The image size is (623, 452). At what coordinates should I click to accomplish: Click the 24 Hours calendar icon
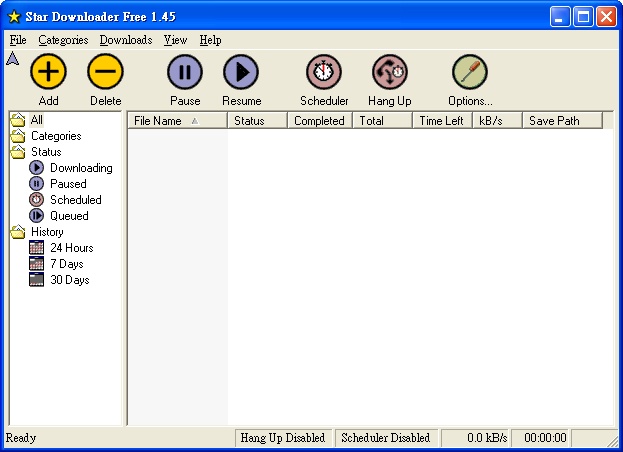click(37, 247)
